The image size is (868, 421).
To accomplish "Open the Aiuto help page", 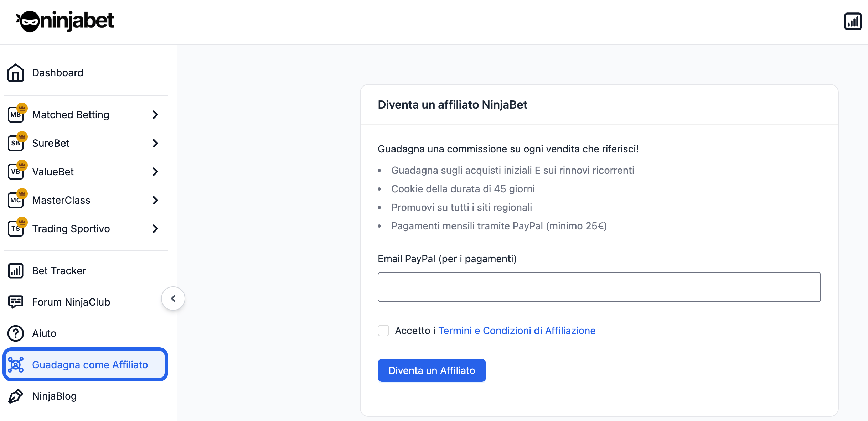I will (44, 333).
